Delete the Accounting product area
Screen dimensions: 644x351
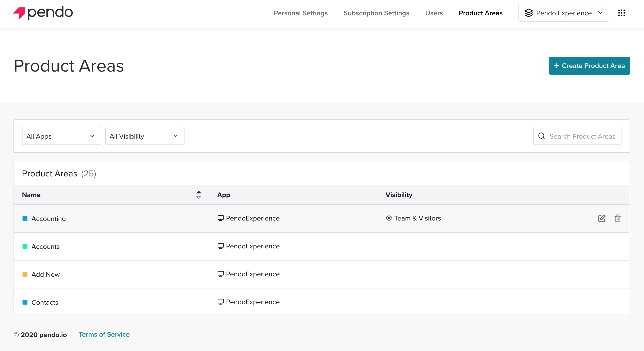[x=617, y=218]
